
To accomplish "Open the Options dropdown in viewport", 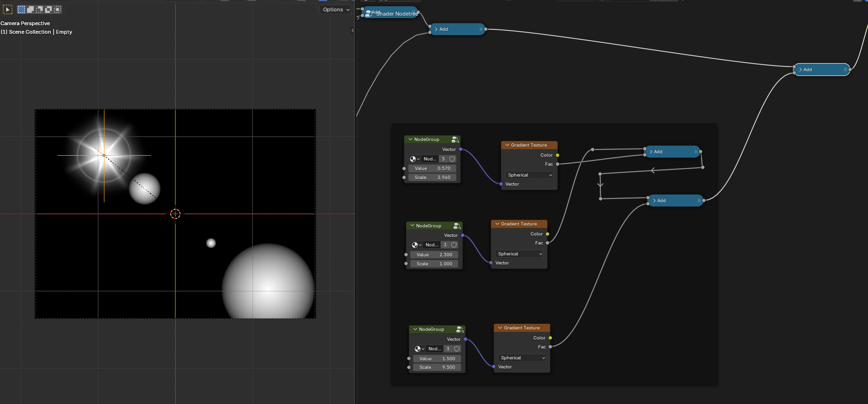I will (x=336, y=9).
